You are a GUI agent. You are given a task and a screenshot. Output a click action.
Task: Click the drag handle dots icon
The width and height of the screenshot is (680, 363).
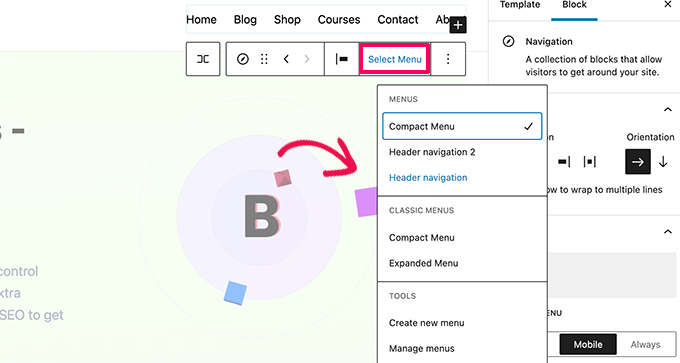(x=264, y=59)
